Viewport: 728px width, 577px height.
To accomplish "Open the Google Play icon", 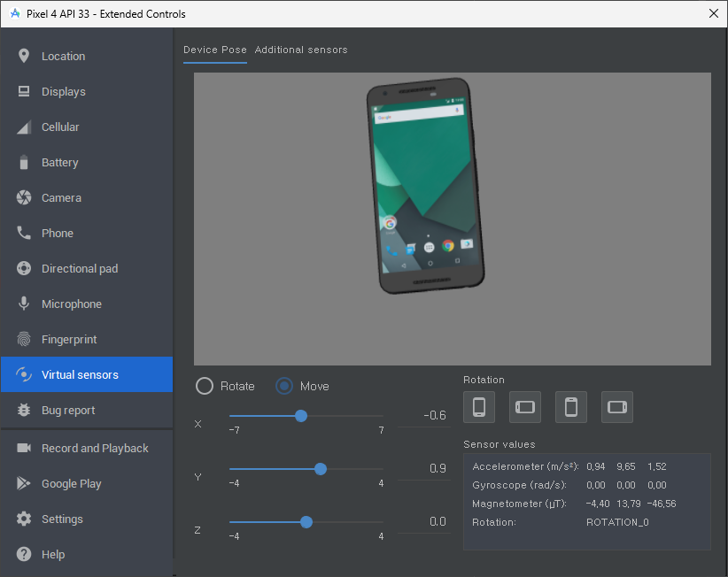I will click(24, 483).
